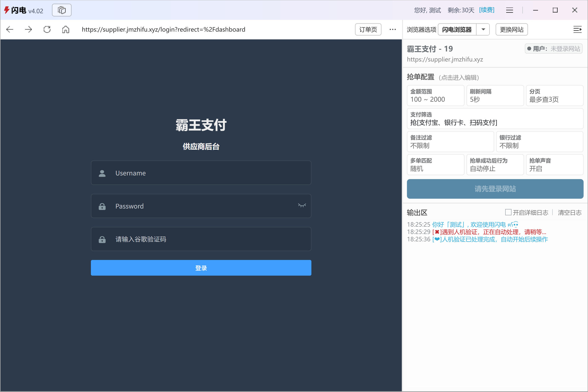Open the browser selector dropdown arrow
Screen dimensions: 588x392
click(483, 29)
